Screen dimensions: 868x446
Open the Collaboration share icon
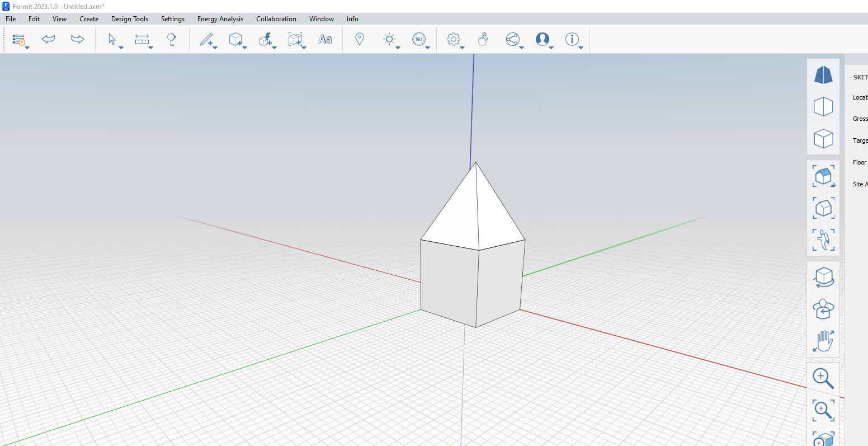pyautogui.click(x=513, y=39)
